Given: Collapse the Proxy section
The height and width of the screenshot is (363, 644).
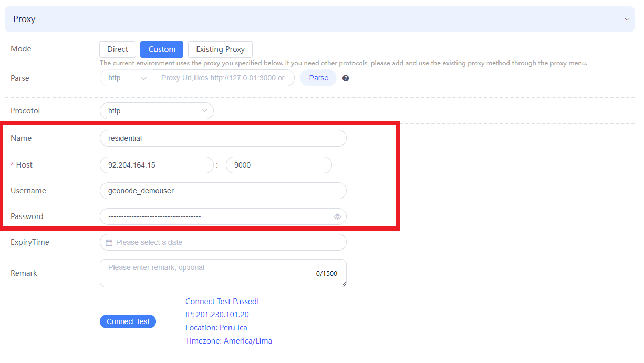Looking at the screenshot, I should (627, 18).
